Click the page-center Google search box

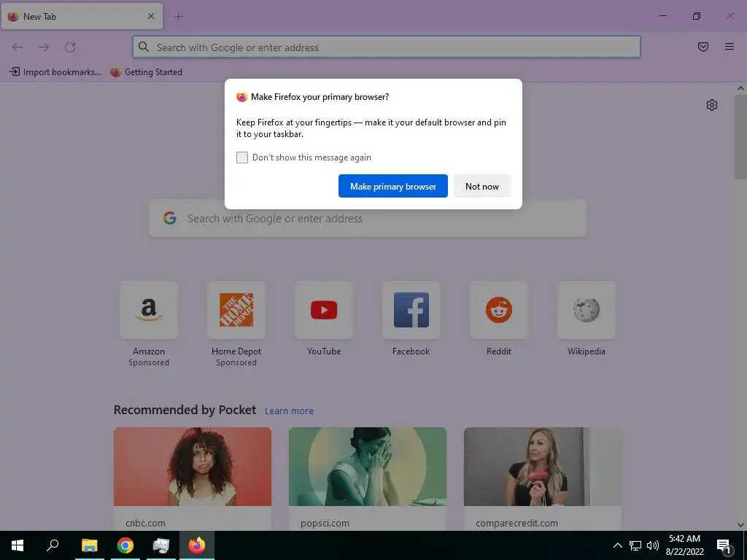click(x=368, y=219)
